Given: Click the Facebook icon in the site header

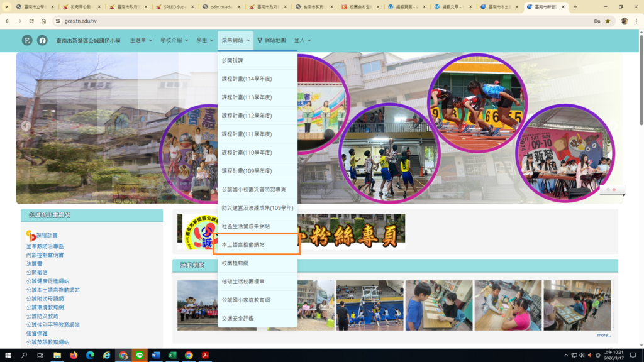Looking at the screenshot, I should [42, 40].
